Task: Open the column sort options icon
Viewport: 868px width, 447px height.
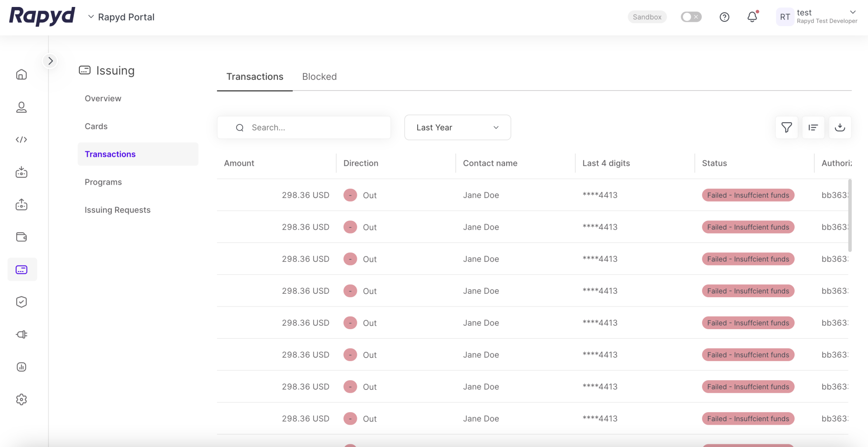Action: tap(813, 127)
